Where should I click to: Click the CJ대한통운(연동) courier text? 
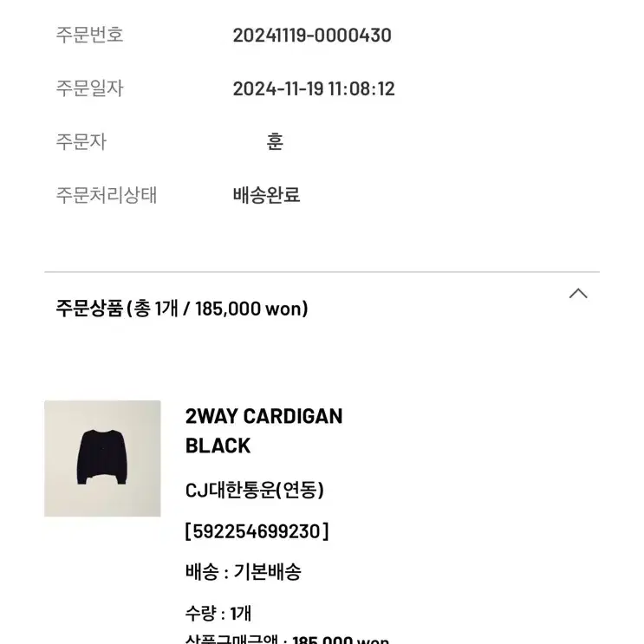coord(254,490)
